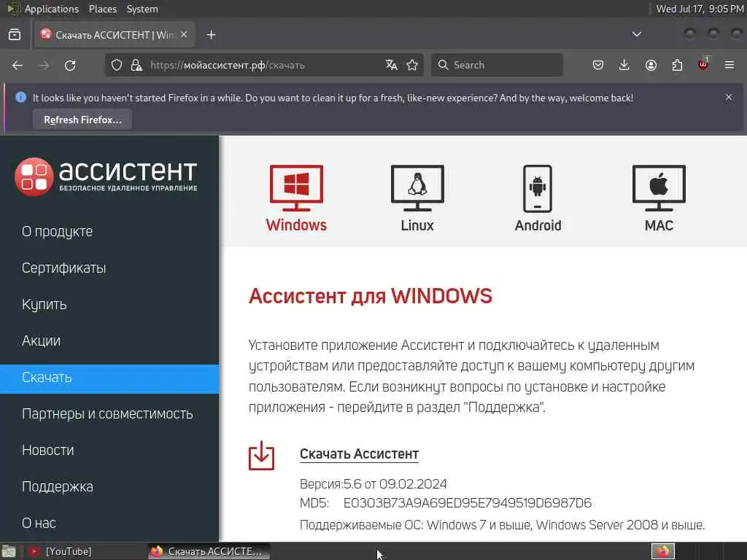Open the Firefox downloads panel
This screenshot has width=747, height=560.
(x=624, y=65)
